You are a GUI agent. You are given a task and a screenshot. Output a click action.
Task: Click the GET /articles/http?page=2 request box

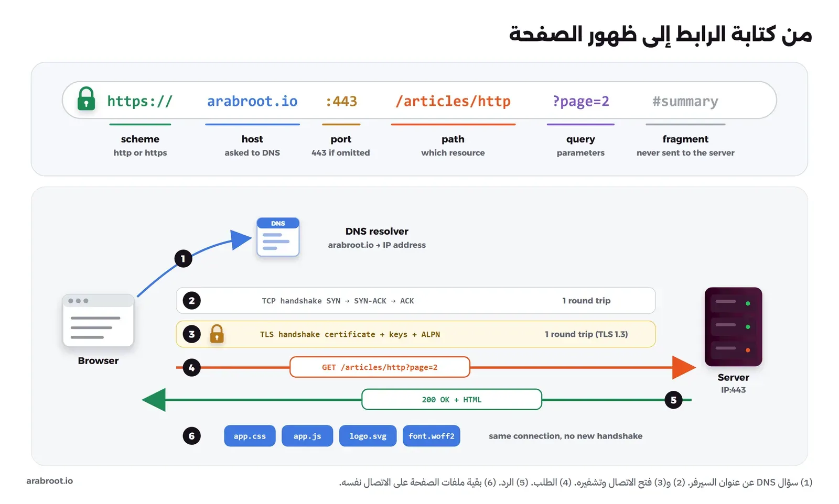tap(380, 367)
